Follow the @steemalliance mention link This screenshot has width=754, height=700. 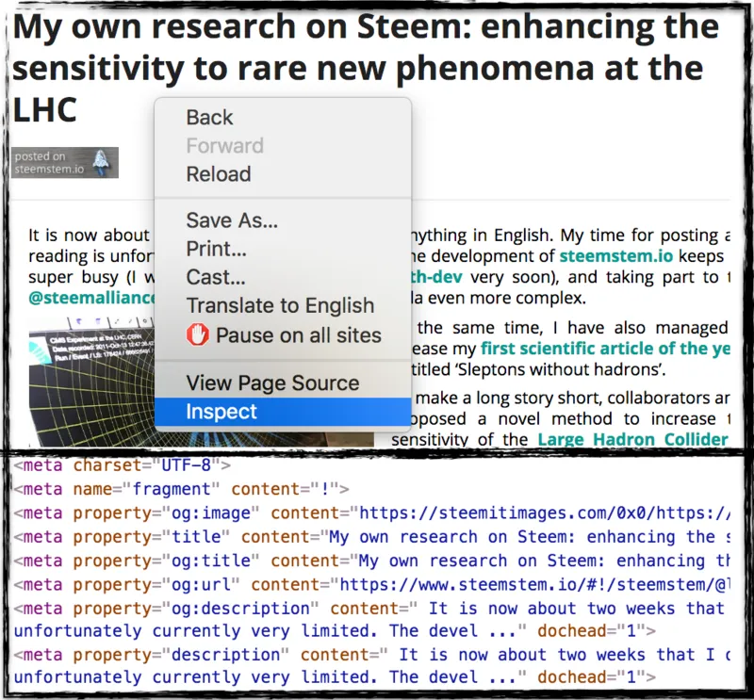(x=91, y=298)
